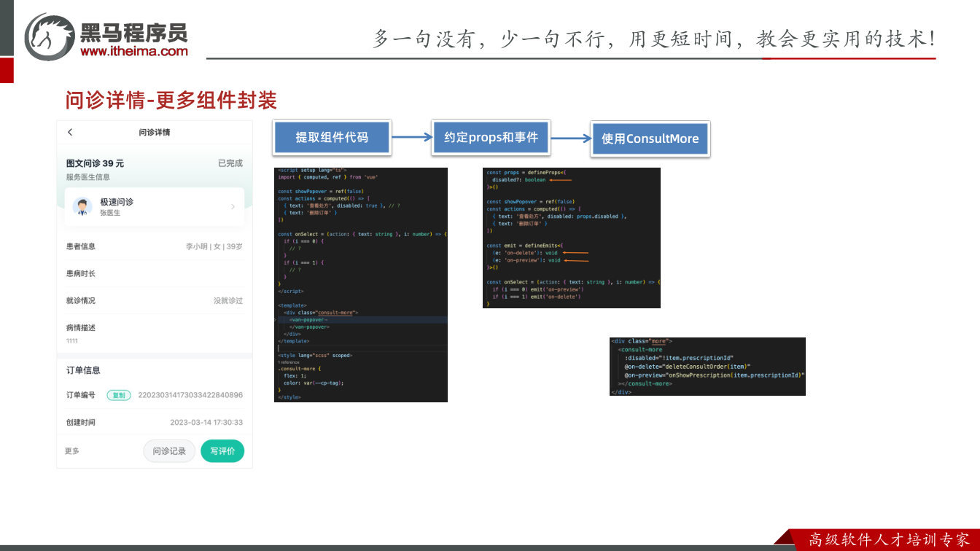The image size is (980, 551).
Task: Click the 提取组件代码 code screenshot
Action: pyautogui.click(x=361, y=285)
